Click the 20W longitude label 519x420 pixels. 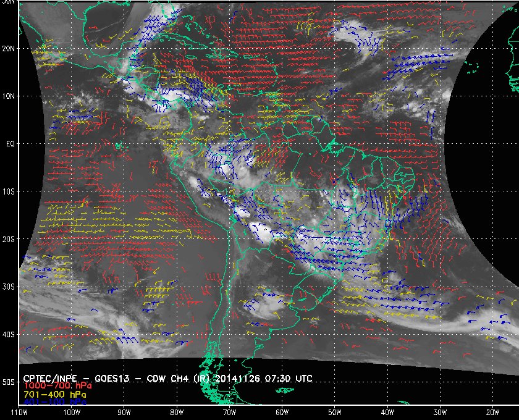pos(492,413)
